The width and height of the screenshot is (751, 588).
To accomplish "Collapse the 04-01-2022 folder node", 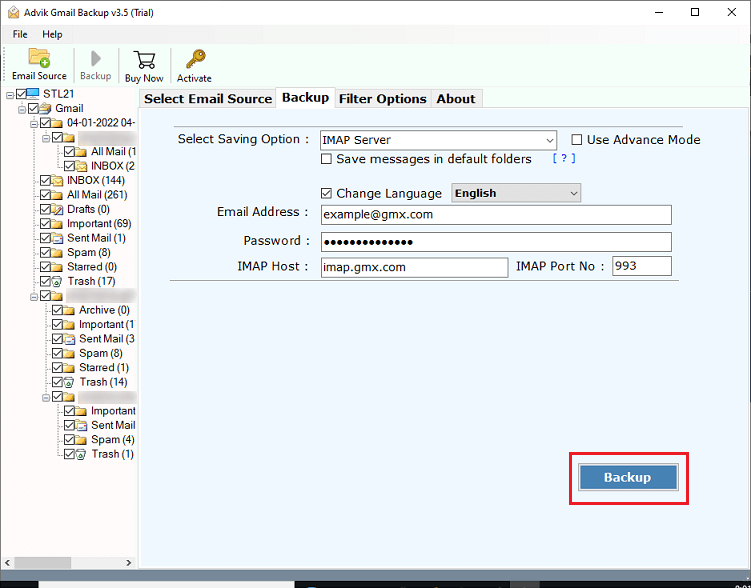I will point(34,124).
